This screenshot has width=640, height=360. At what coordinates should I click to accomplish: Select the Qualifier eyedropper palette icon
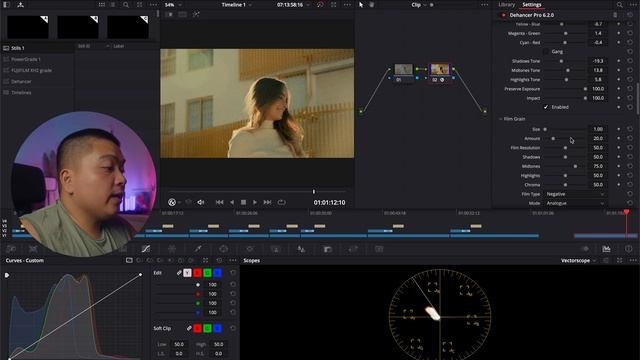198,249
